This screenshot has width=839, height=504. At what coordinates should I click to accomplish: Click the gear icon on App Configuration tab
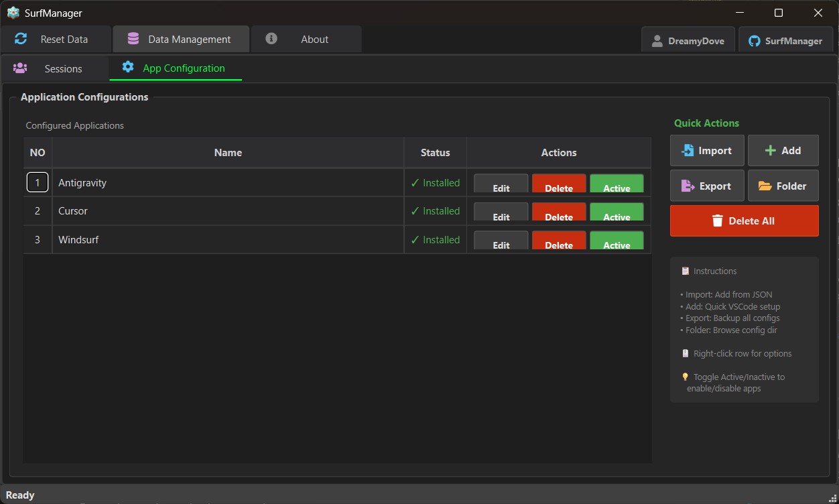[x=127, y=67]
